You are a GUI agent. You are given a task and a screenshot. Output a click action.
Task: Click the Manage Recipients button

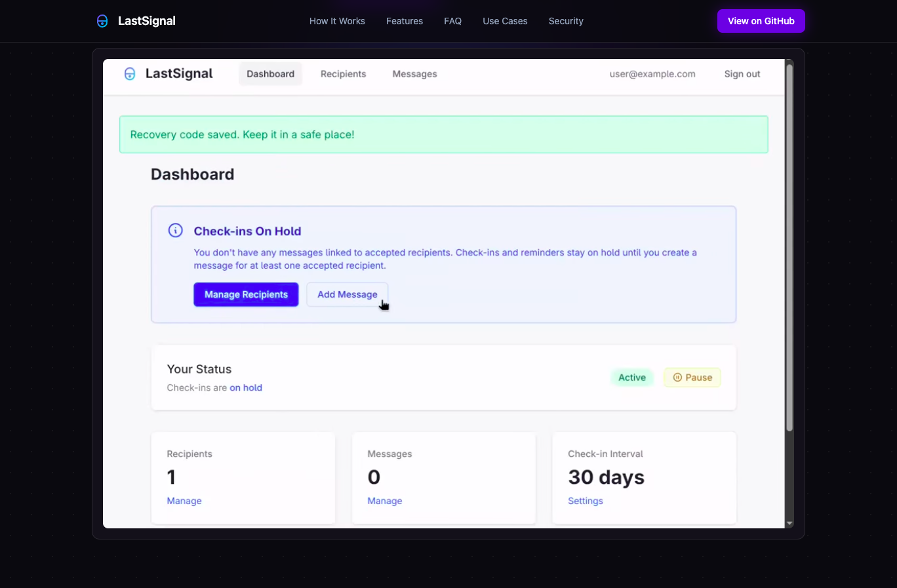(x=246, y=294)
